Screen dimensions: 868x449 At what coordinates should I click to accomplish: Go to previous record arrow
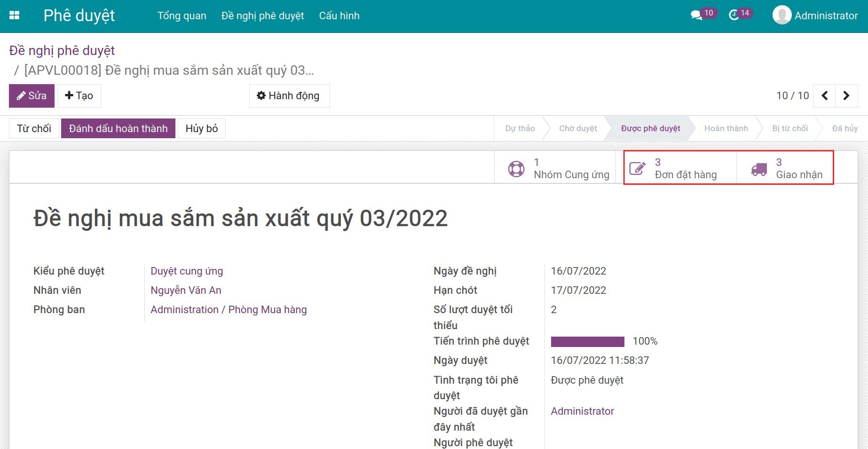[x=825, y=96]
